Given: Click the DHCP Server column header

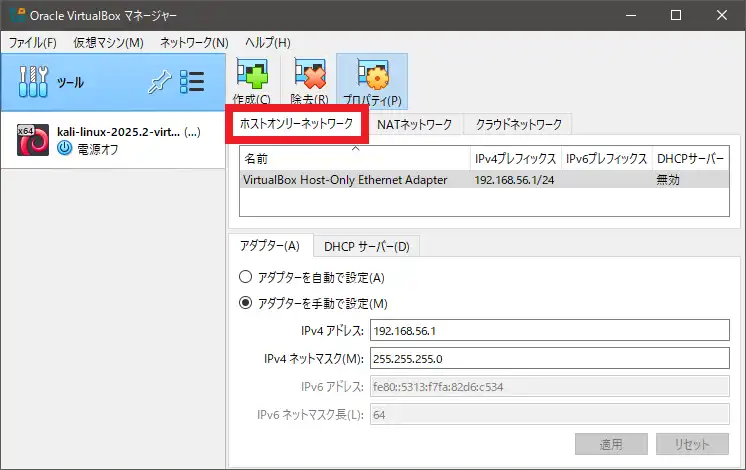Looking at the screenshot, I should click(690, 158).
